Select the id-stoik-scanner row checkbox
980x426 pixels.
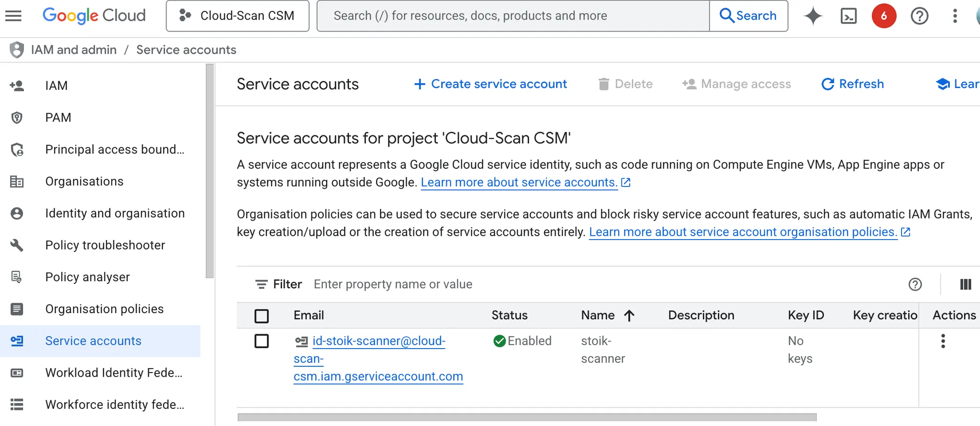[x=262, y=341]
